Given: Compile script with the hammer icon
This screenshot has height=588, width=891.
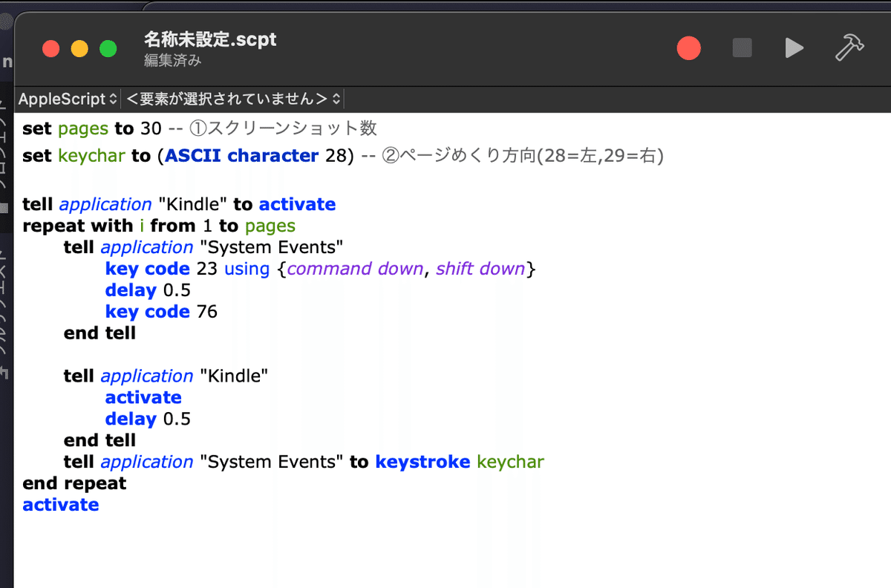Looking at the screenshot, I should [x=849, y=48].
